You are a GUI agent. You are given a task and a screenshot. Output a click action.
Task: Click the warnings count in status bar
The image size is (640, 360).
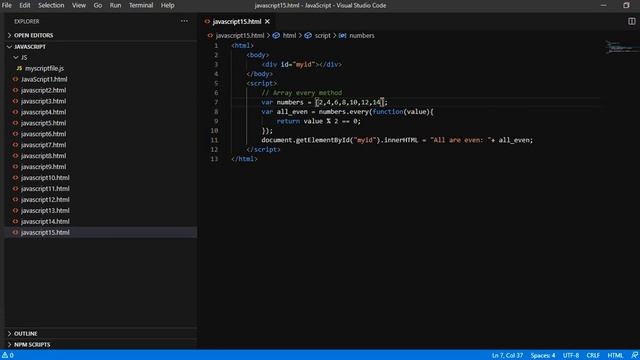8,355
